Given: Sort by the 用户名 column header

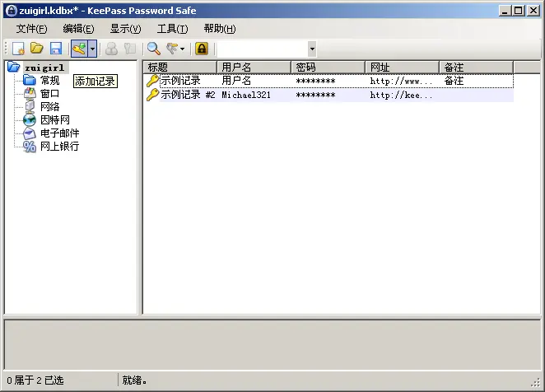Looking at the screenshot, I should click(254, 68).
